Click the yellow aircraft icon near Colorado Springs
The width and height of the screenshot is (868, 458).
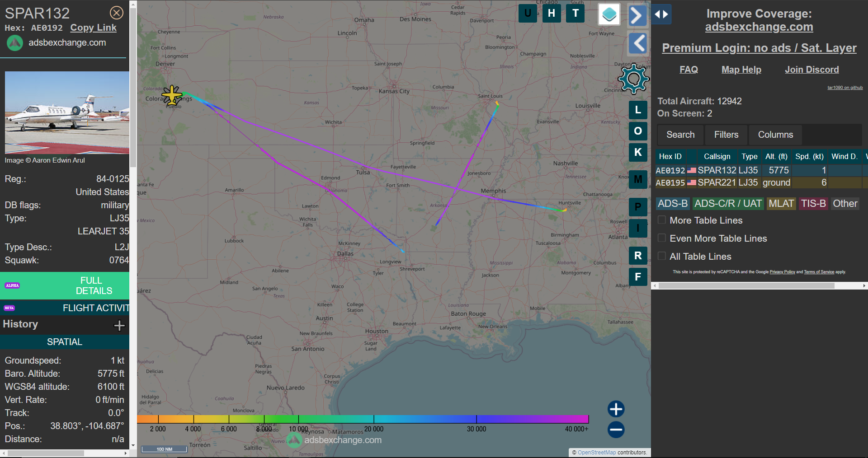172,95
